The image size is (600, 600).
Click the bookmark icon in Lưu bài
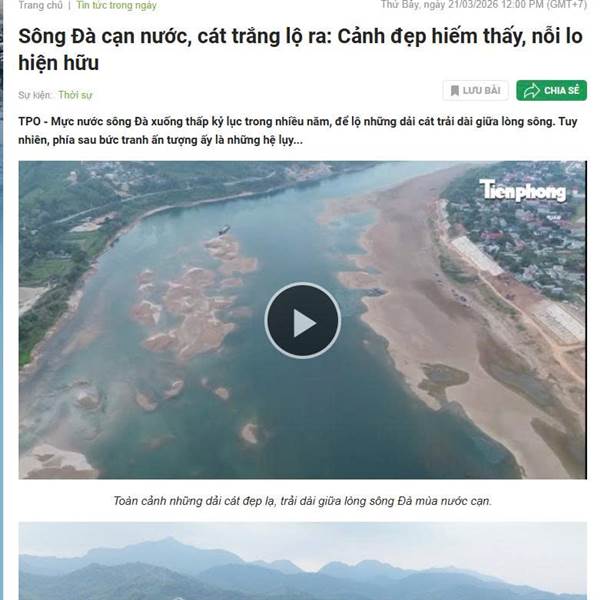tap(455, 91)
